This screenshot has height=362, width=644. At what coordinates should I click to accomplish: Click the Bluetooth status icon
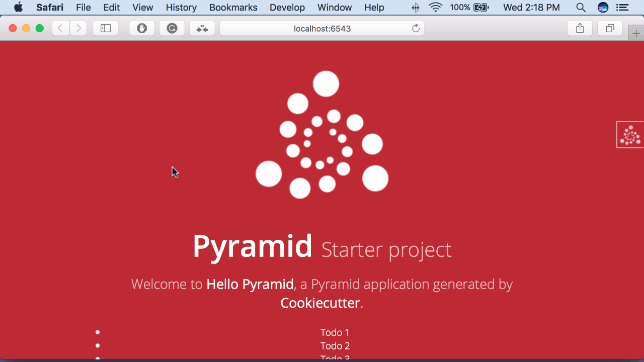pos(416,8)
